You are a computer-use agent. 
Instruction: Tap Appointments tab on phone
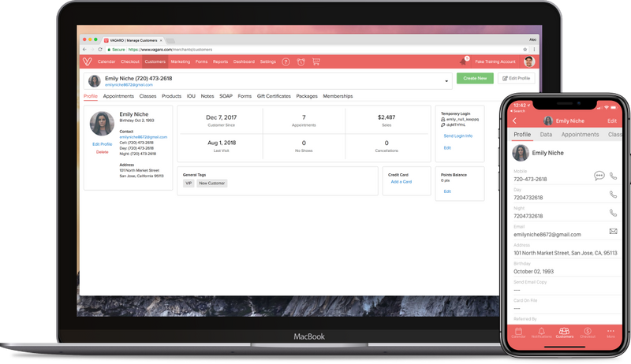(580, 134)
